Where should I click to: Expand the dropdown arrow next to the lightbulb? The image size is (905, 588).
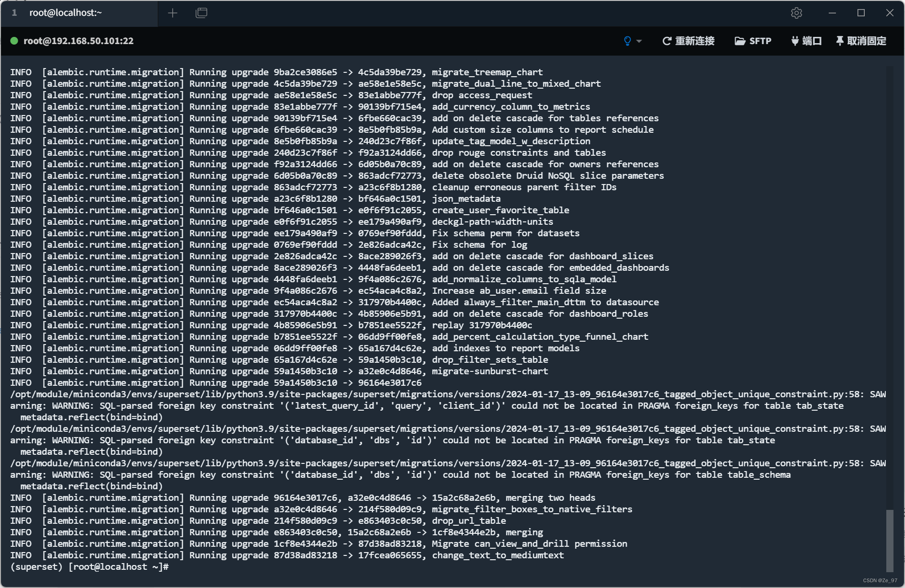(x=638, y=42)
